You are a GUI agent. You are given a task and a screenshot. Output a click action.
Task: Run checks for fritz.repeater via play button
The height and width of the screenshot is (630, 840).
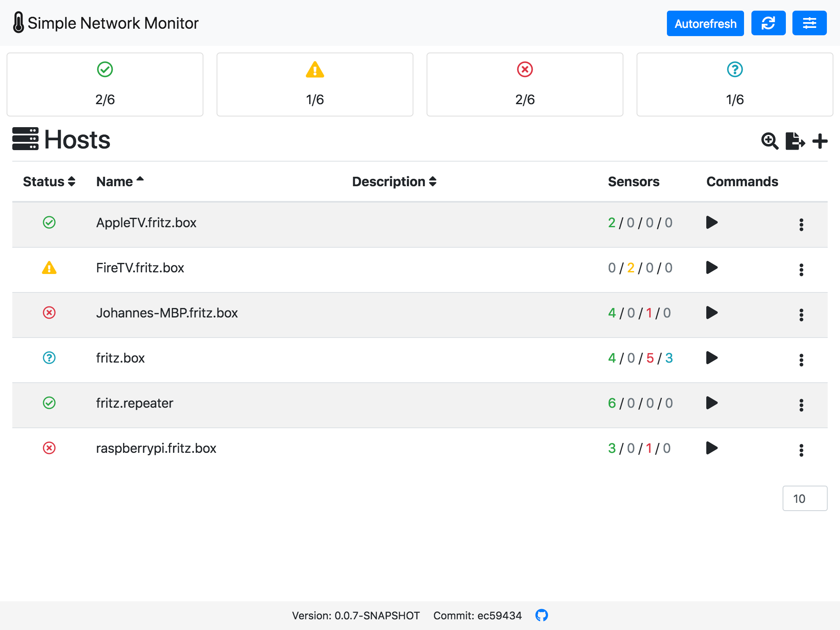coord(712,403)
